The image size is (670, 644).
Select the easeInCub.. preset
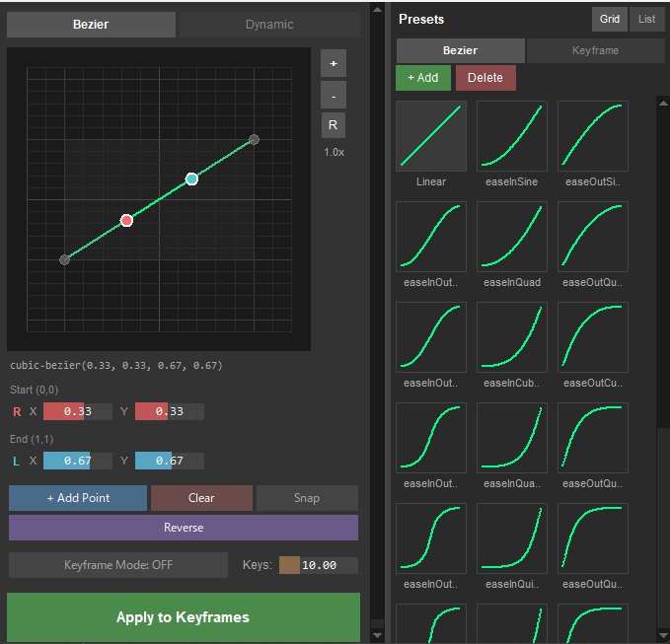[511, 337]
